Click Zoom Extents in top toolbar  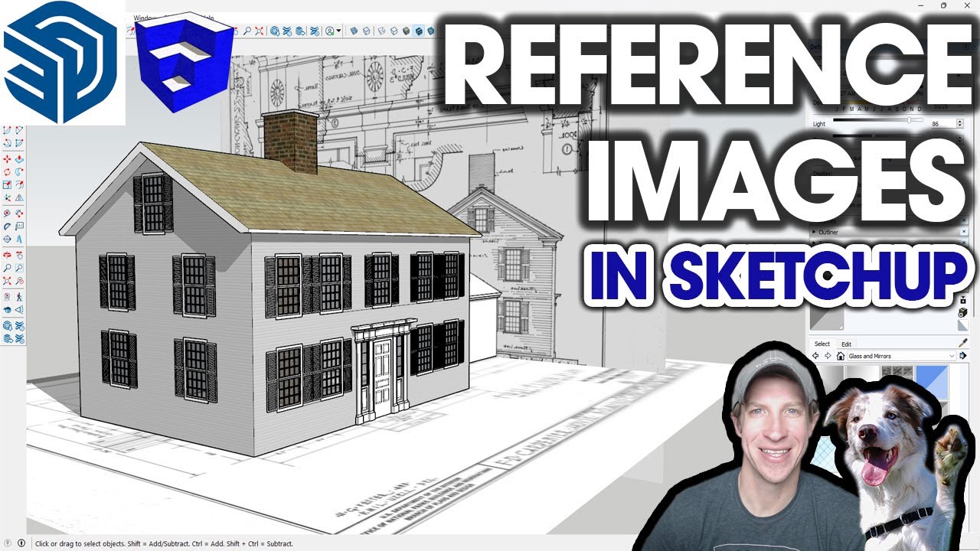(259, 31)
